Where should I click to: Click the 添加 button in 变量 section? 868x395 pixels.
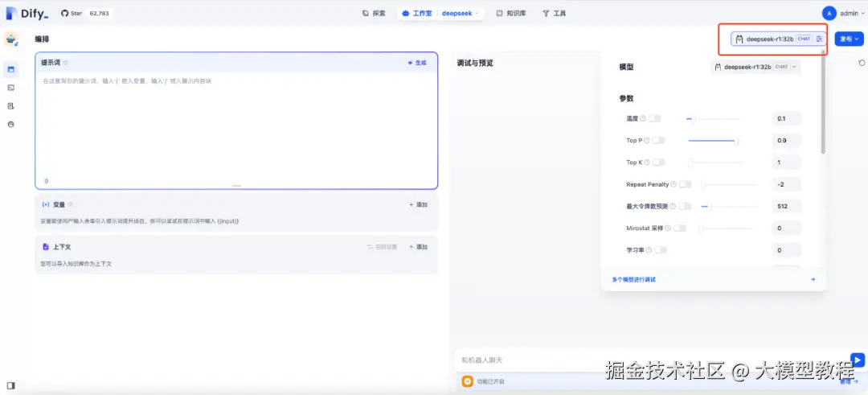pos(419,204)
